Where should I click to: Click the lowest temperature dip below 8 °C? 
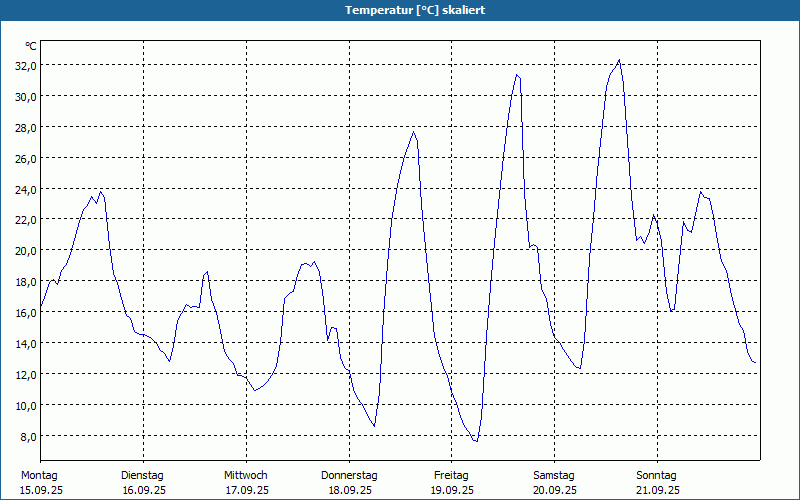pos(477,441)
